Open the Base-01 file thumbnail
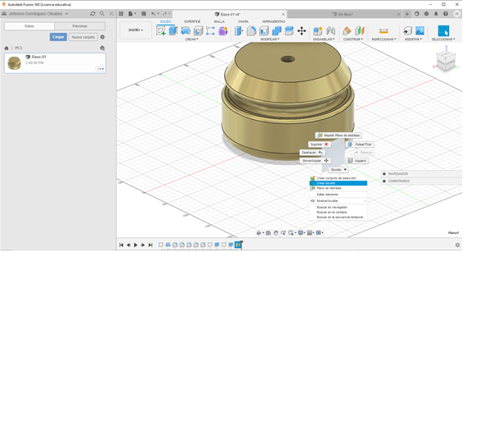504x445 pixels. pyautogui.click(x=14, y=63)
